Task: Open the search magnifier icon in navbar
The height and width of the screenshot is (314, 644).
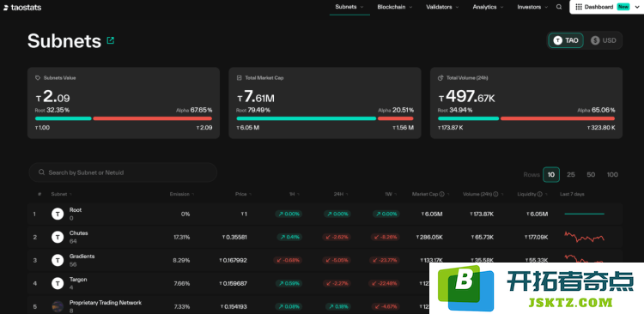Action: tap(559, 7)
